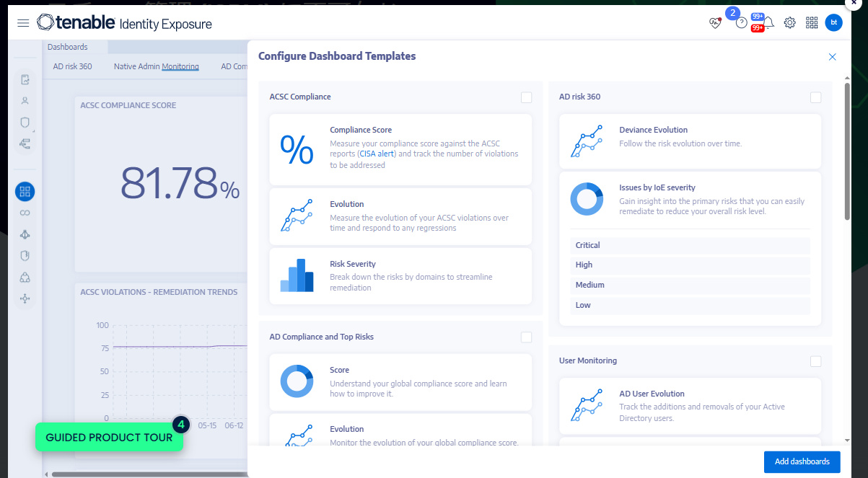Click the sidebar icon directly below the infinity icon
The width and height of the screenshot is (868, 478).
point(25,234)
